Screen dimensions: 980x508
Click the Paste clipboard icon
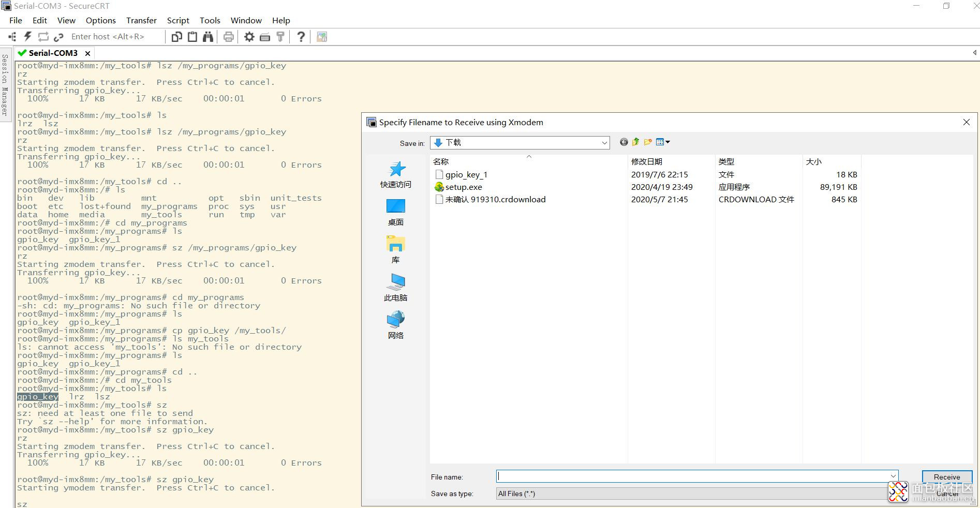point(192,37)
